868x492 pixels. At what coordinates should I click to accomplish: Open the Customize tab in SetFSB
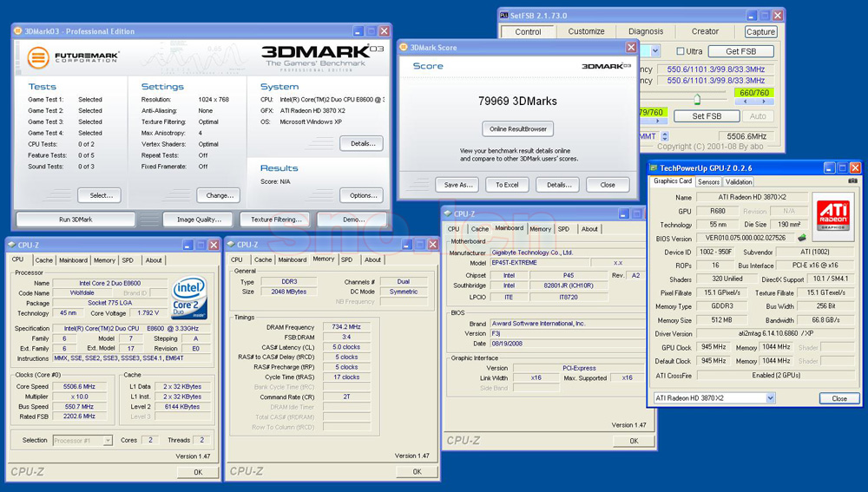(x=586, y=31)
